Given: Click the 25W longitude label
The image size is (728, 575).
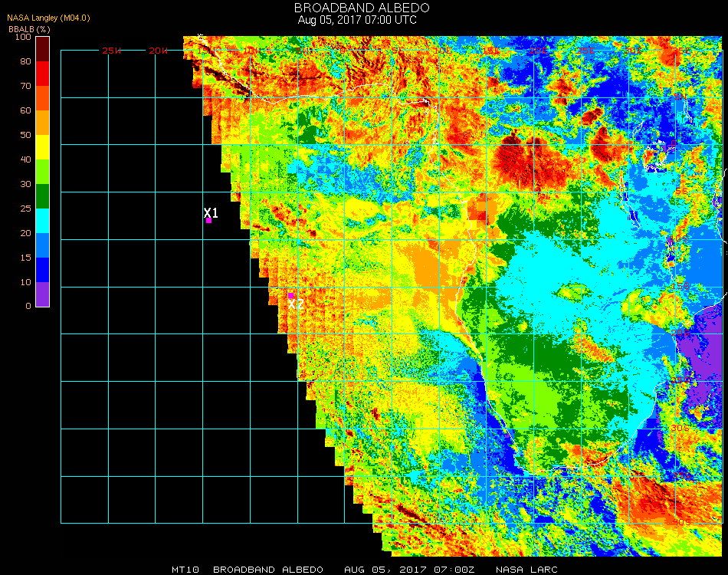Looking at the screenshot, I should pyautogui.click(x=112, y=51).
